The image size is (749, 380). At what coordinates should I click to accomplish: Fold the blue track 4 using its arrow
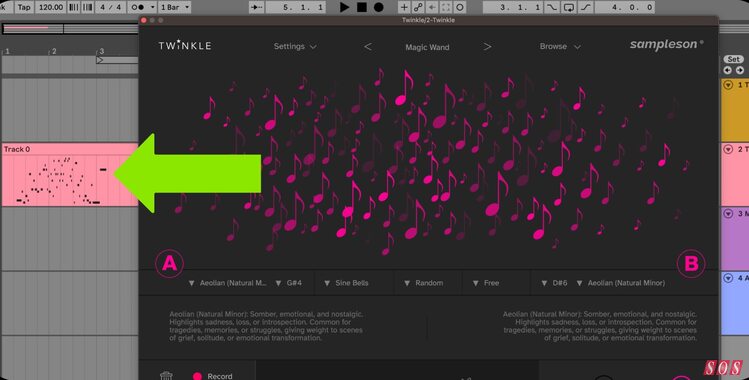click(728, 278)
